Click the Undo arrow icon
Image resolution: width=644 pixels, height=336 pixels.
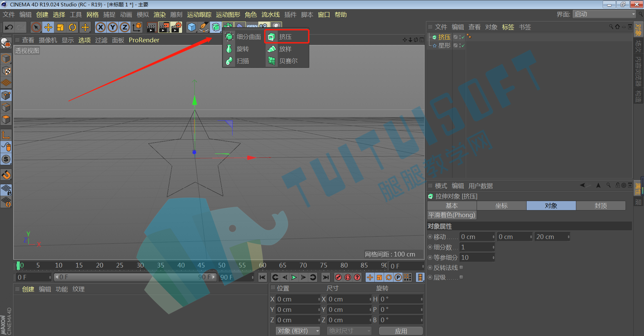coord(9,27)
